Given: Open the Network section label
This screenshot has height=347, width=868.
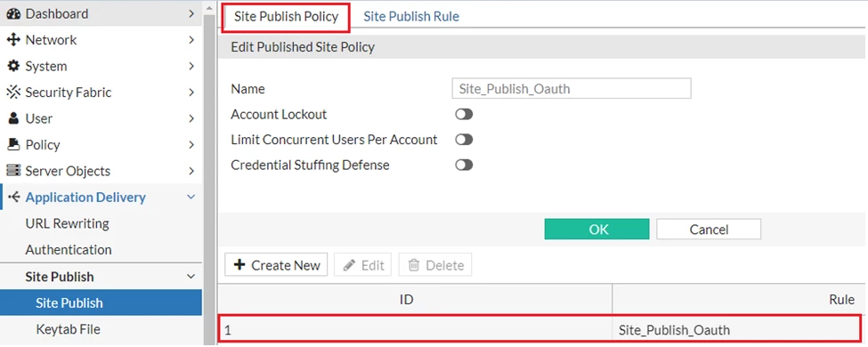Looking at the screenshot, I should (x=51, y=40).
